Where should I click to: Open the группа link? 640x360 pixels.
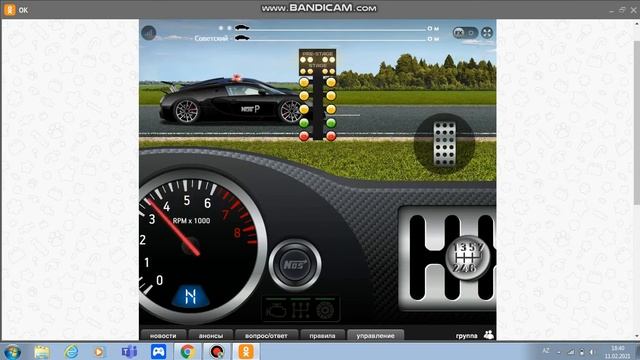466,336
